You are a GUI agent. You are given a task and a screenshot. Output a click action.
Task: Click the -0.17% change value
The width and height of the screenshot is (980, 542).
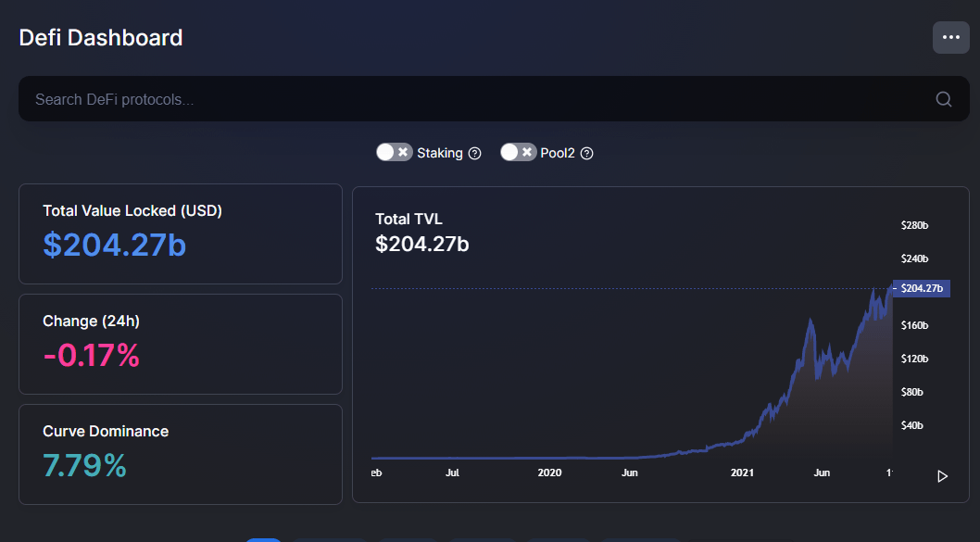91,355
